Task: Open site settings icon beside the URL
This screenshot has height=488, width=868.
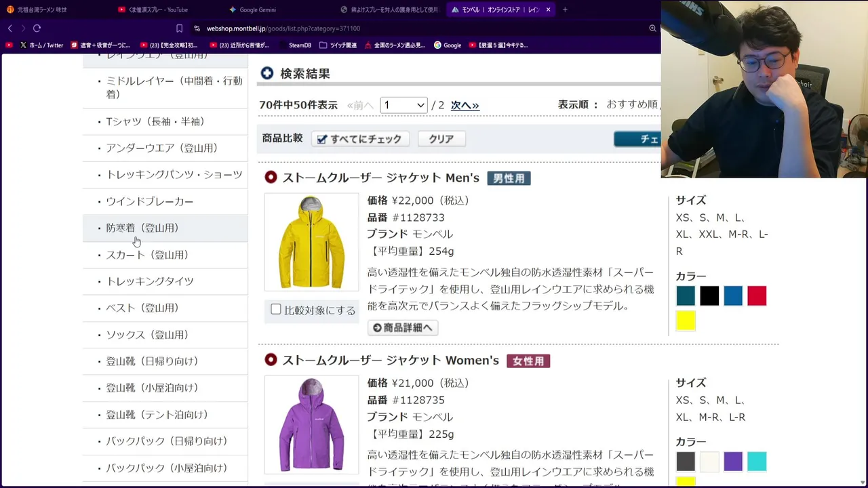Action: click(x=197, y=28)
